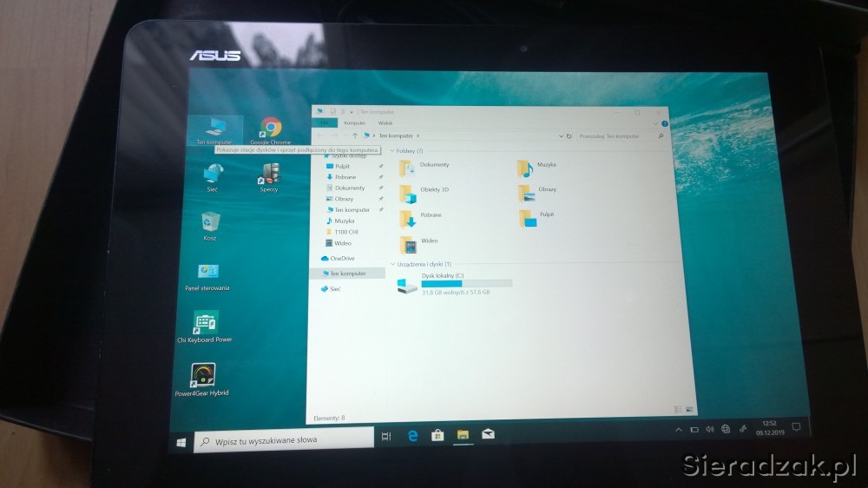Select the Dysk lokalny (C:) drive
The height and width of the screenshot is (488, 868).
pos(455,284)
